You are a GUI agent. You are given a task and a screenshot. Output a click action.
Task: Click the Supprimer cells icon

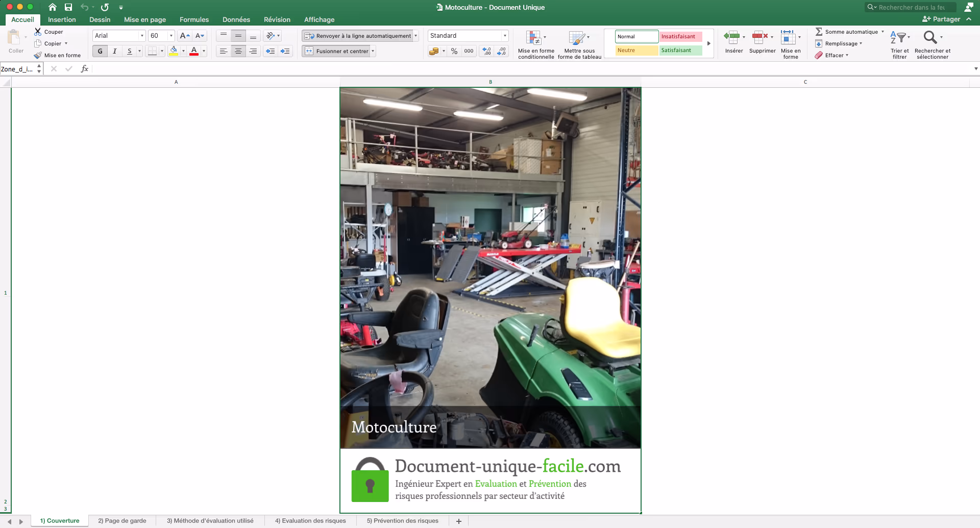[x=760, y=37]
